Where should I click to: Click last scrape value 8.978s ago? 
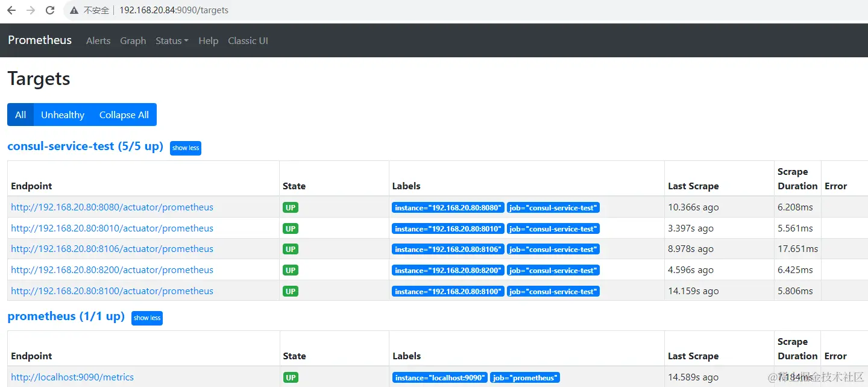tap(691, 249)
